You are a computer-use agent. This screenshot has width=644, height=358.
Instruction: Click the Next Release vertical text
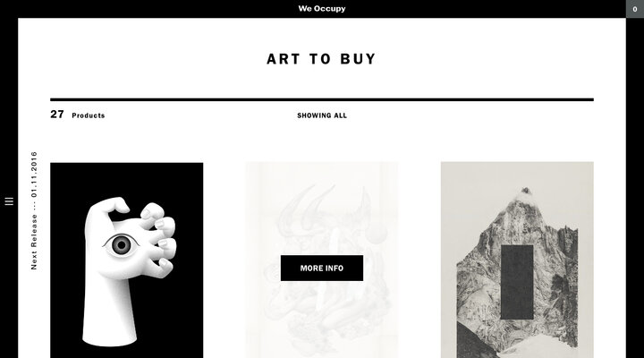coord(34,242)
